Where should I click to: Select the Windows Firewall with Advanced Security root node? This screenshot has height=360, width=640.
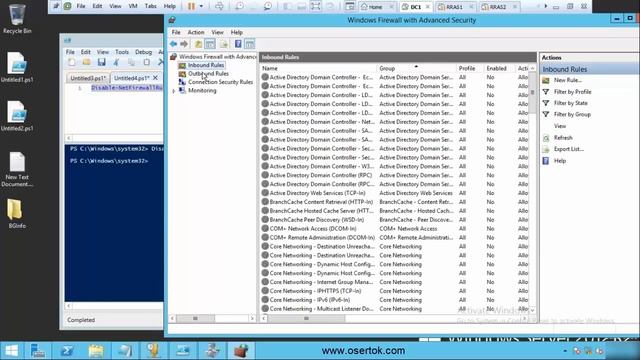[x=218, y=56]
